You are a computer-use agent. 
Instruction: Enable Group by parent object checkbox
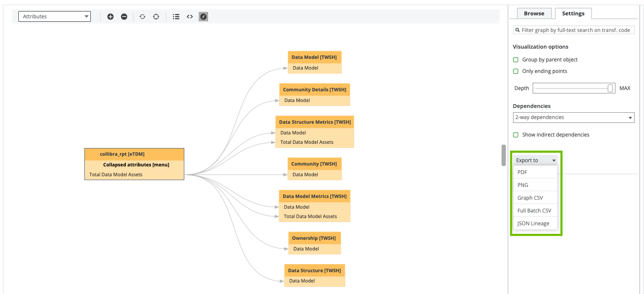(x=516, y=60)
